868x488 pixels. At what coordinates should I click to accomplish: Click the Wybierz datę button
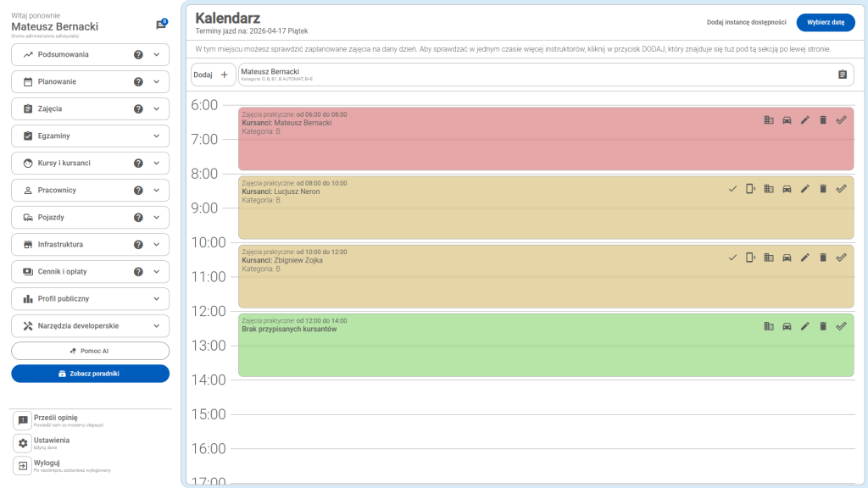click(x=826, y=23)
